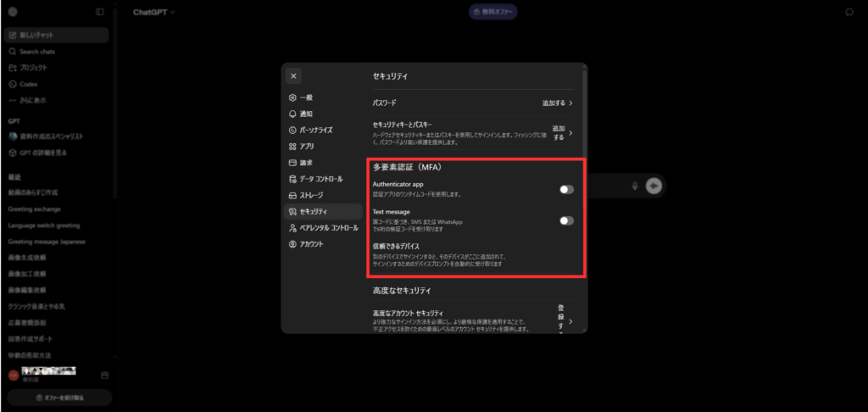Screen dimensions: 868x412
Task: Switch to the 請求 settings tab
Action: tap(323, 163)
